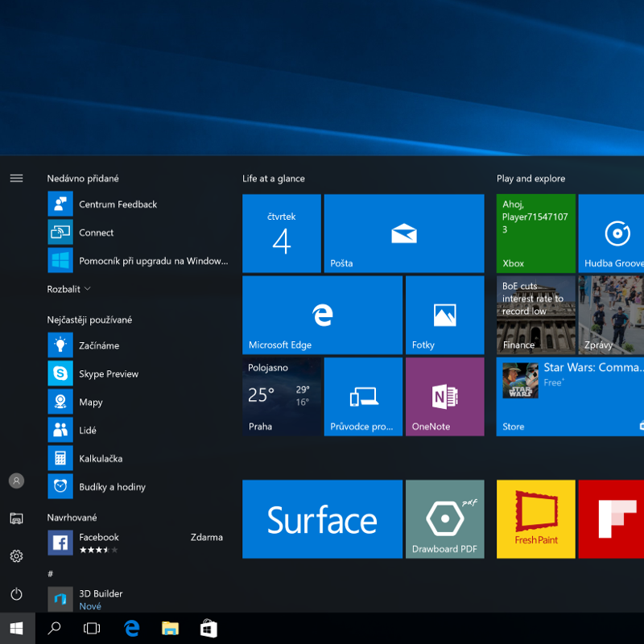Open the Zprávy news tile
The height and width of the screenshot is (644, 644).
(611, 315)
